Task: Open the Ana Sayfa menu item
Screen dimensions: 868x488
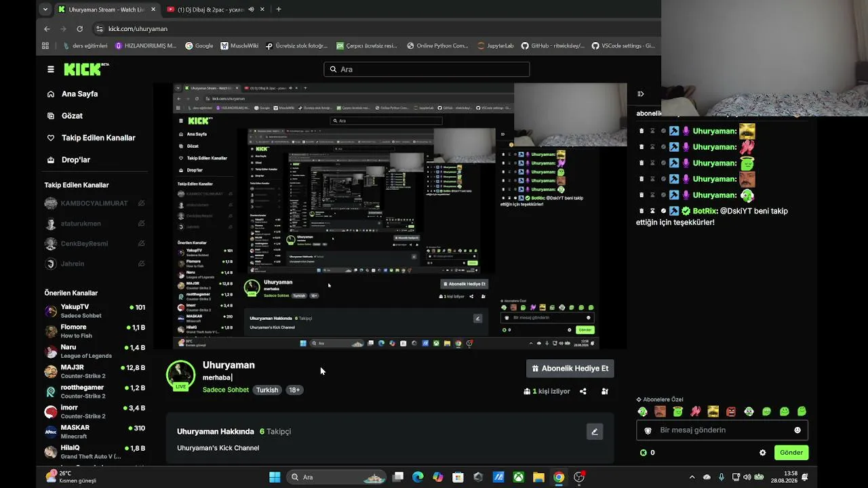Action: point(80,94)
